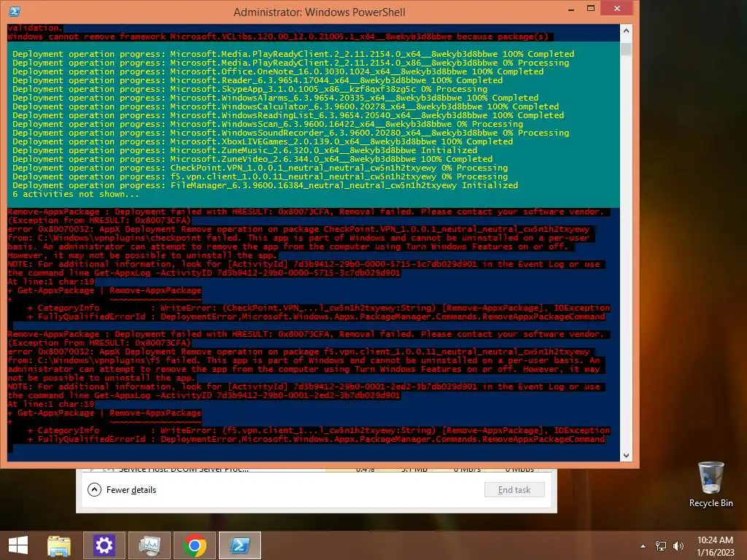
Task: Click the PowerShell scrollbar down arrow
Action: pos(626,456)
